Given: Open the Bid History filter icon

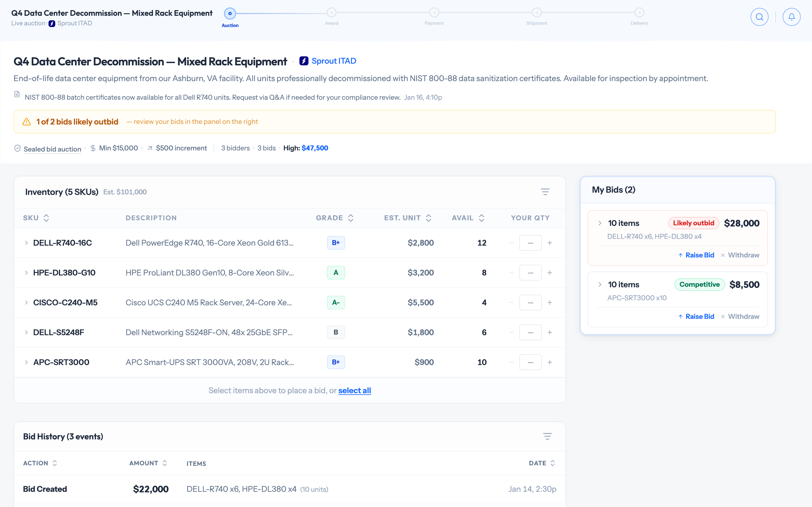Looking at the screenshot, I should coord(547,436).
